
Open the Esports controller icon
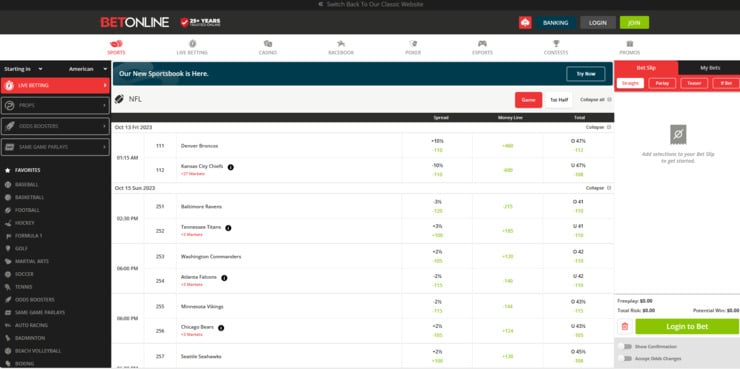coord(482,44)
